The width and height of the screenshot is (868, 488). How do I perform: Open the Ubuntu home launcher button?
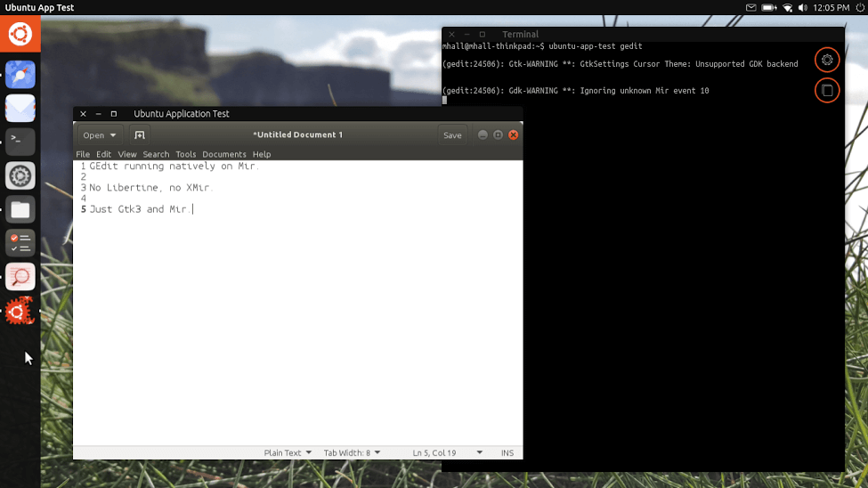tap(20, 34)
